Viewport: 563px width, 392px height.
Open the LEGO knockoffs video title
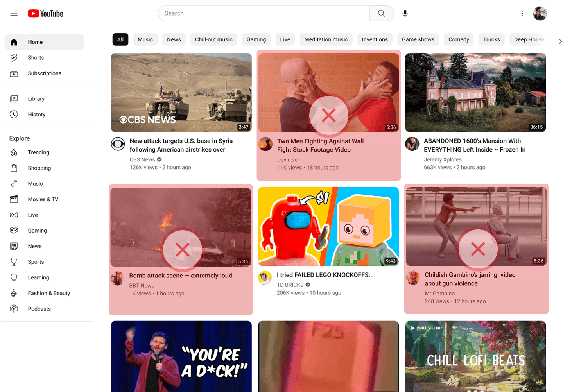pyautogui.click(x=325, y=275)
